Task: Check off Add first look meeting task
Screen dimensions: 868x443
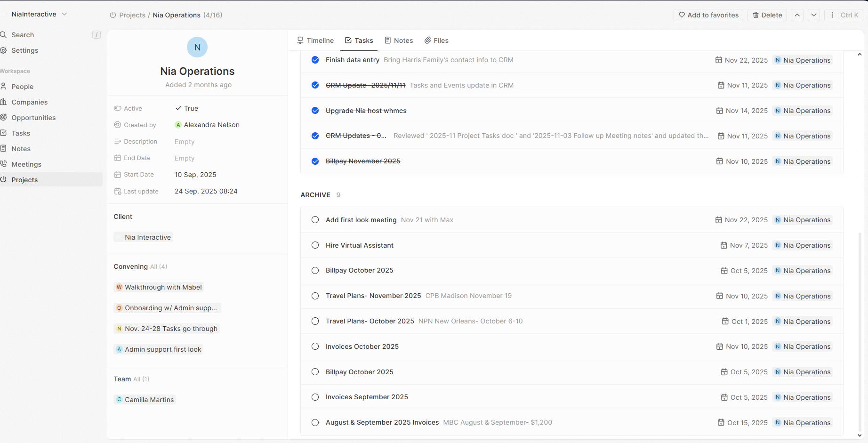Action: point(315,220)
